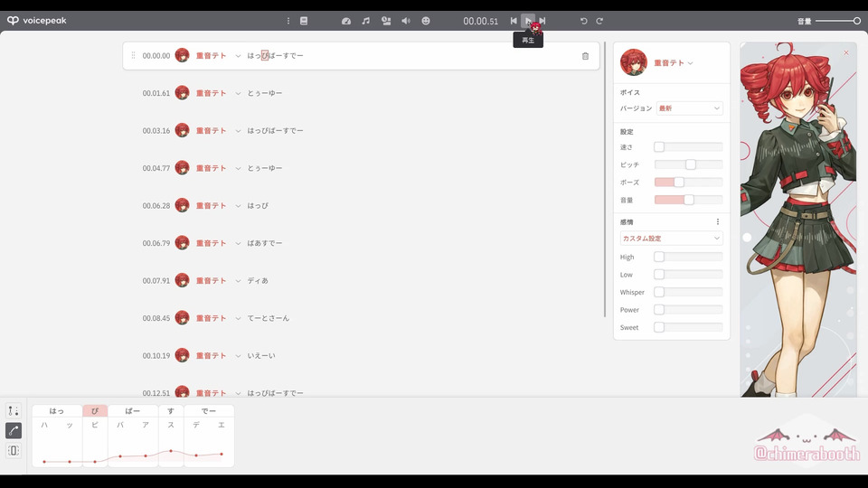Click the text いえーい on 00.10.19 line
This screenshot has height=488, width=868.
261,356
